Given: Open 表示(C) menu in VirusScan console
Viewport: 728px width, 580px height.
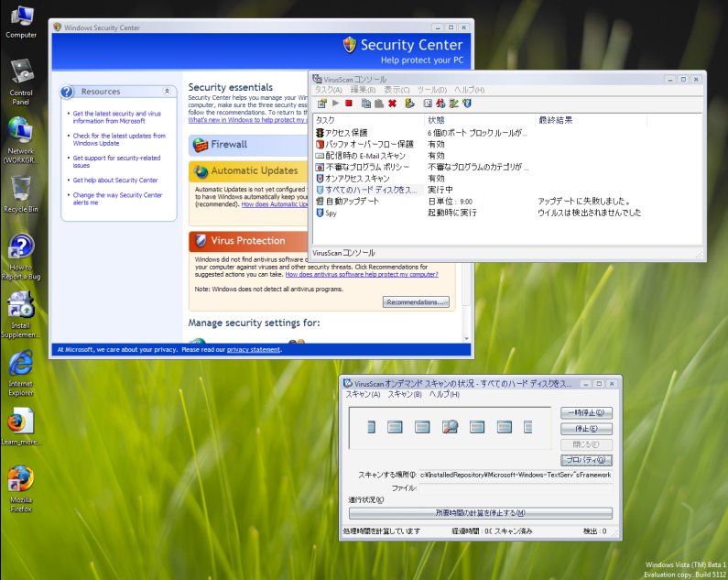Looking at the screenshot, I should point(397,90).
